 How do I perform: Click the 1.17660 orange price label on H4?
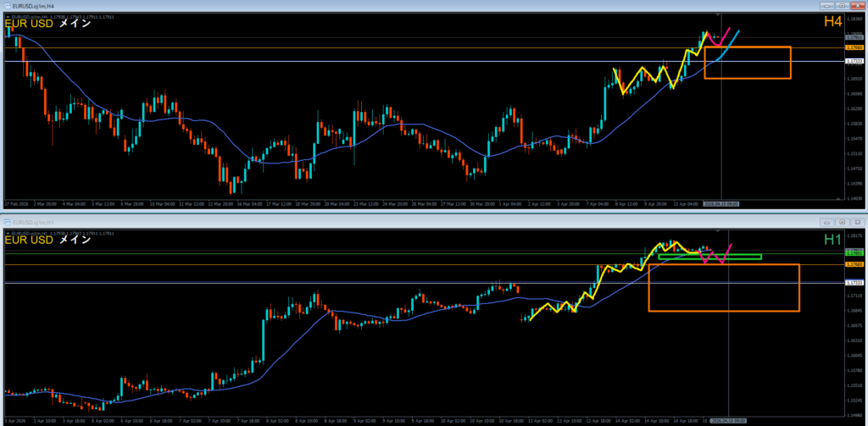[854, 48]
